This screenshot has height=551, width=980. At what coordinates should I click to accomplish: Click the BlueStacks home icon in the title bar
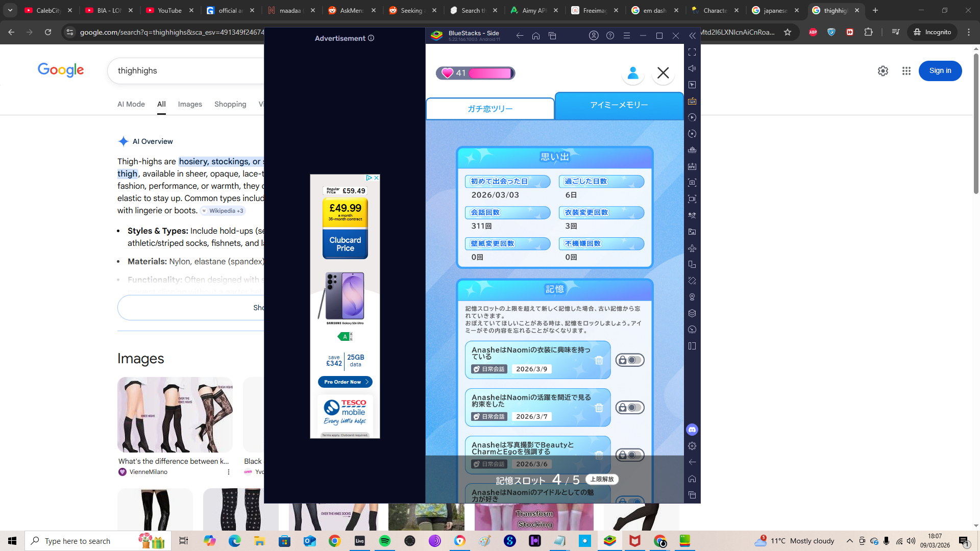[x=536, y=36]
